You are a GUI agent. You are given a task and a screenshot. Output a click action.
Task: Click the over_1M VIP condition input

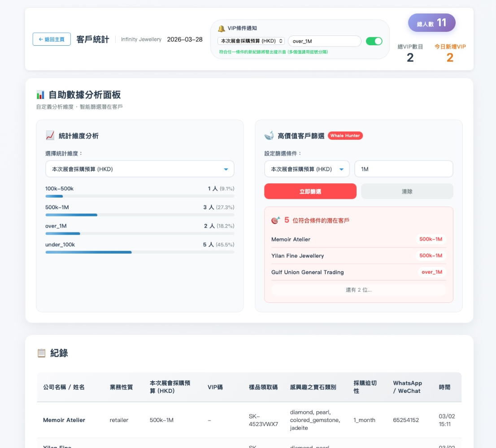(325, 41)
